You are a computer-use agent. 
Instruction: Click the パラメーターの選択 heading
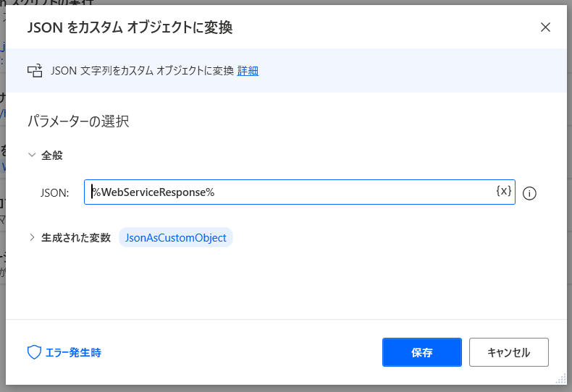coord(78,122)
